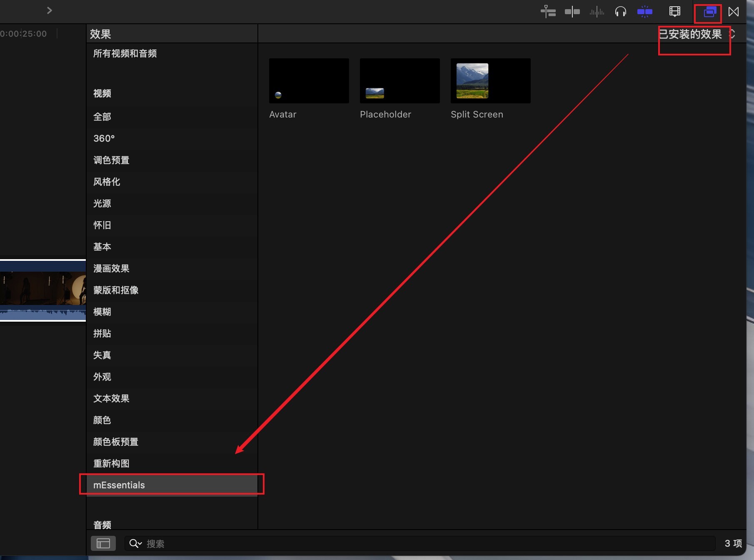Toggle audio skimming waveform icon
754x560 pixels.
click(597, 12)
